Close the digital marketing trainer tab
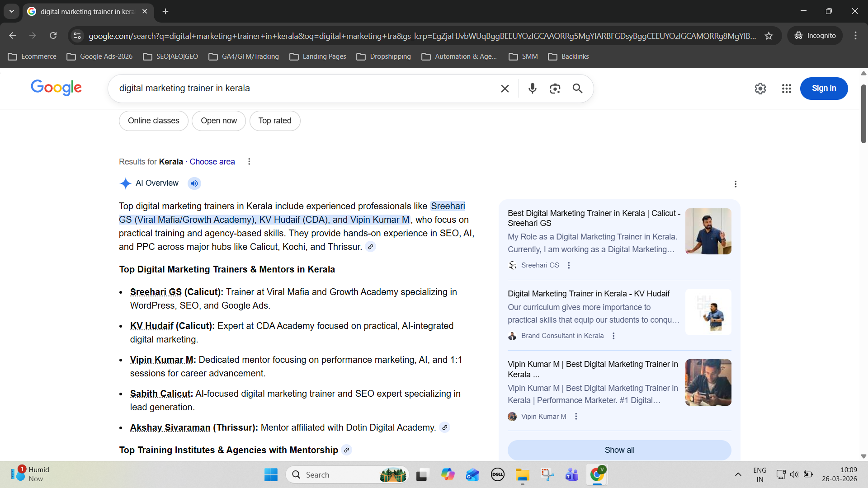 point(145,11)
